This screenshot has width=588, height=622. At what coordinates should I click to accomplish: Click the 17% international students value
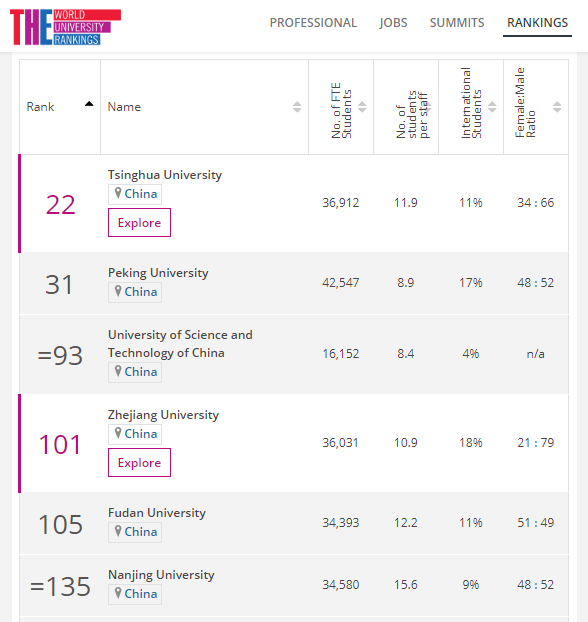tap(471, 282)
